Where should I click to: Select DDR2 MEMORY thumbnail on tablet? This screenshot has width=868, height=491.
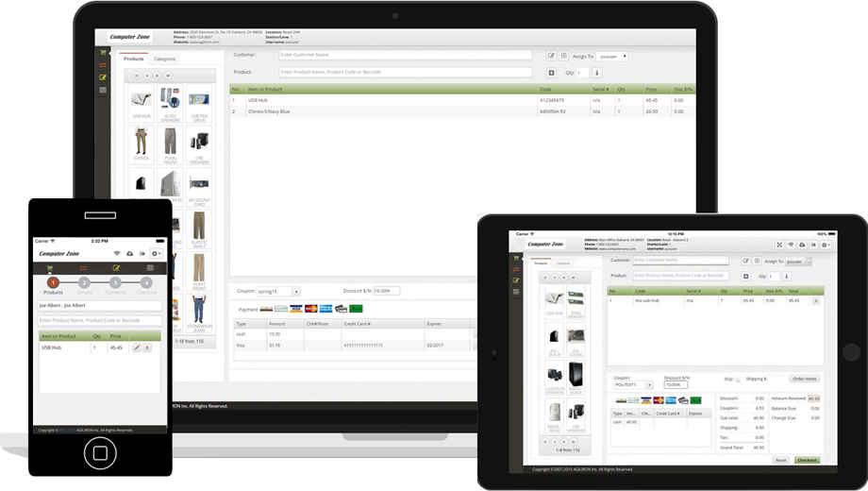click(x=576, y=302)
